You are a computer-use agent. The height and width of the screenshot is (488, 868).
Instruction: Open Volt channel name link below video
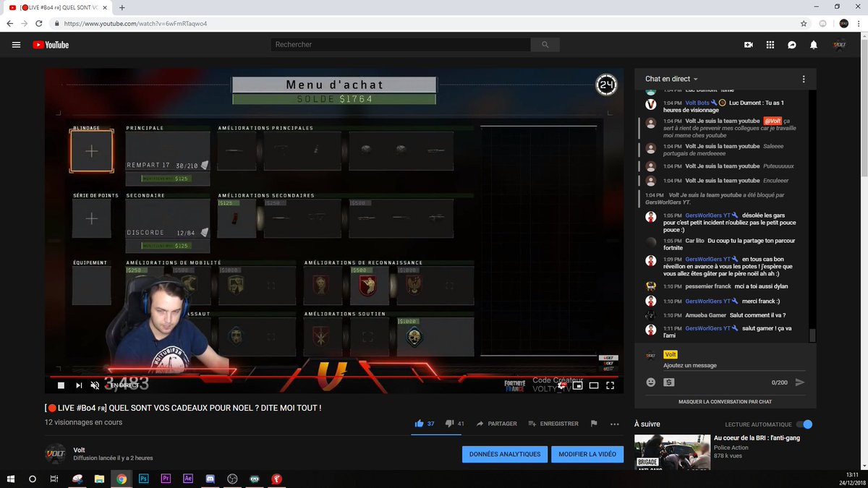pos(79,450)
